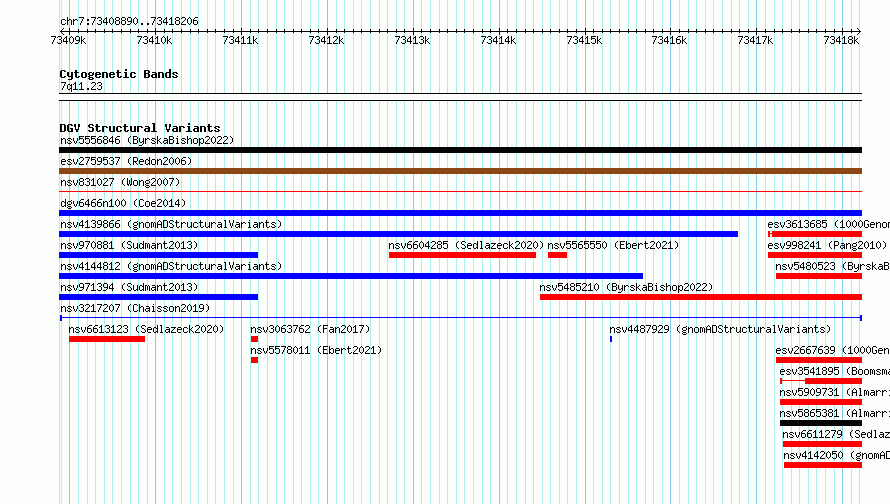Click the nsv971394 (Sudmant2013) label
Screen dimensions: 890x504
pyautogui.click(x=129, y=287)
